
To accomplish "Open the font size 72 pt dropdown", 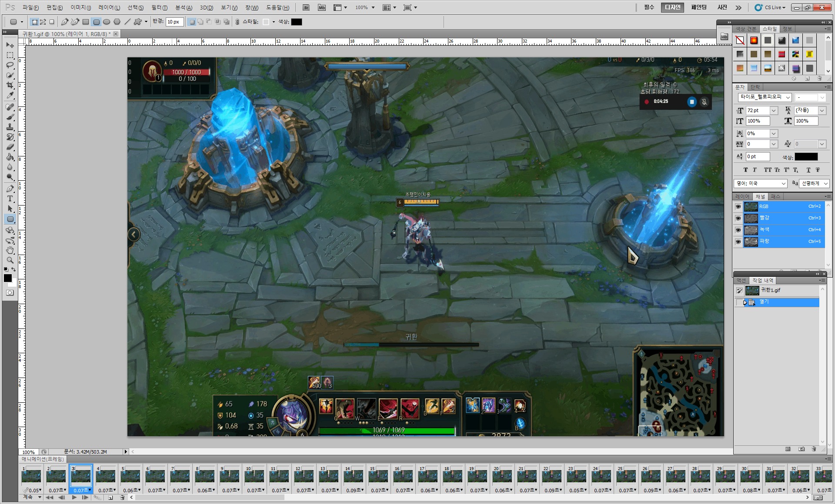I will 774,110.
